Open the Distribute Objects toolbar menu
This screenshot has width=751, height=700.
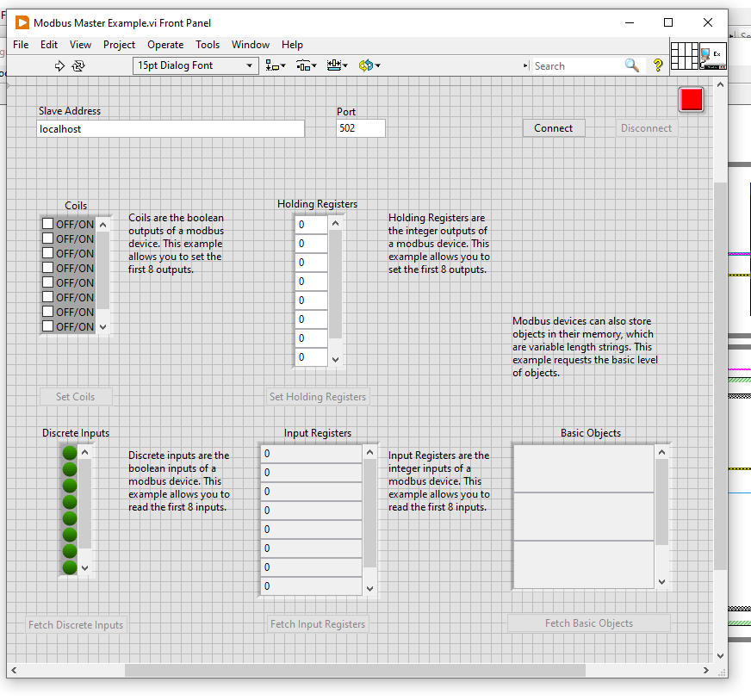[x=306, y=65]
